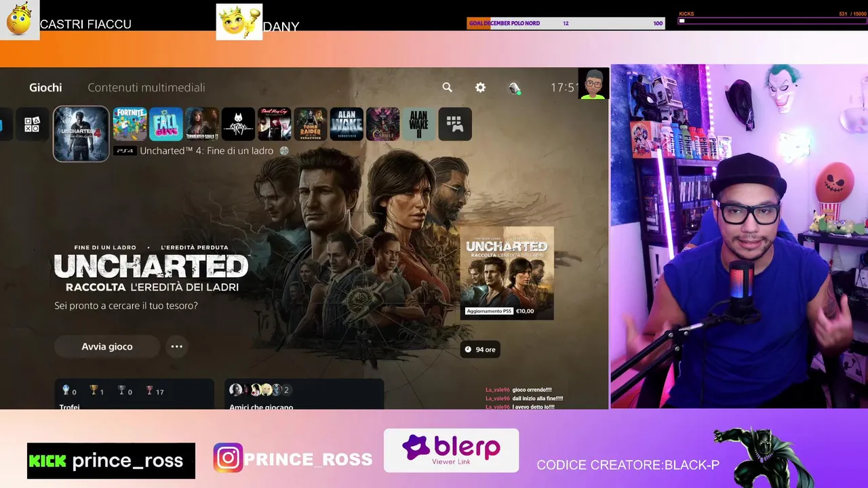Screen dimensions: 868x488
Task: Open the PlayStation shapes tile
Action: [32, 124]
